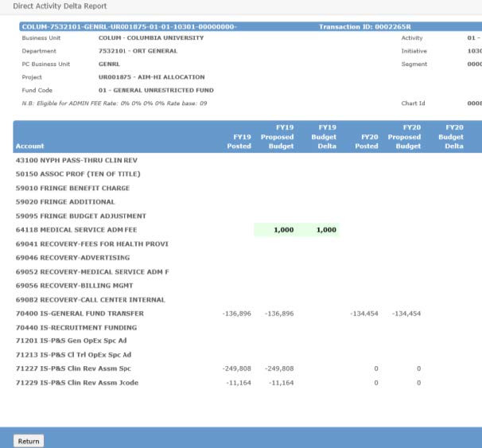Select the 59010 Fringe Benefit Charge row

coord(72,189)
